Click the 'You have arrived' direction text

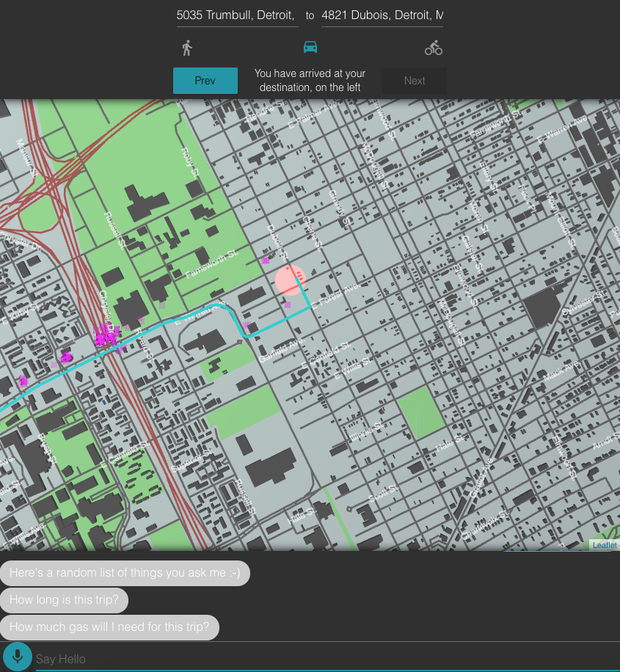pyautogui.click(x=310, y=80)
